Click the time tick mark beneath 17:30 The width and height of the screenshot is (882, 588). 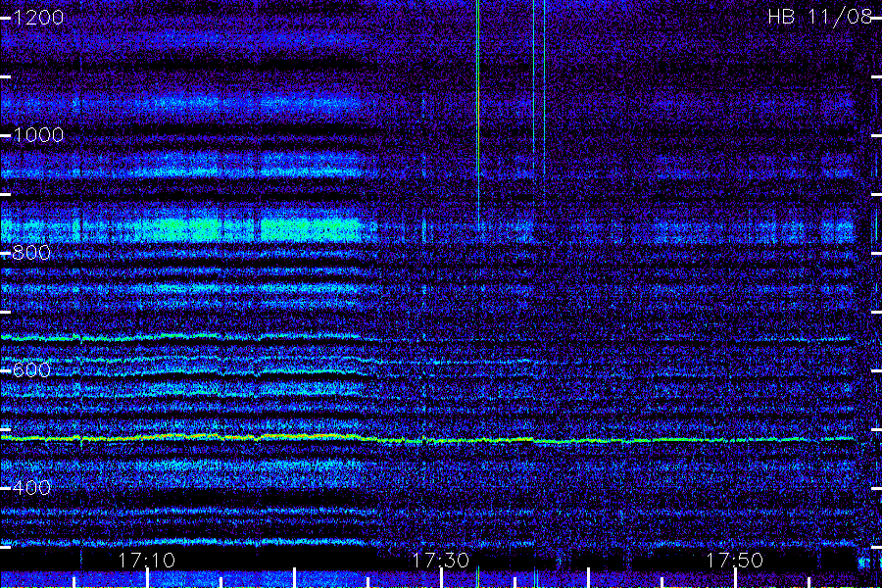click(441, 578)
